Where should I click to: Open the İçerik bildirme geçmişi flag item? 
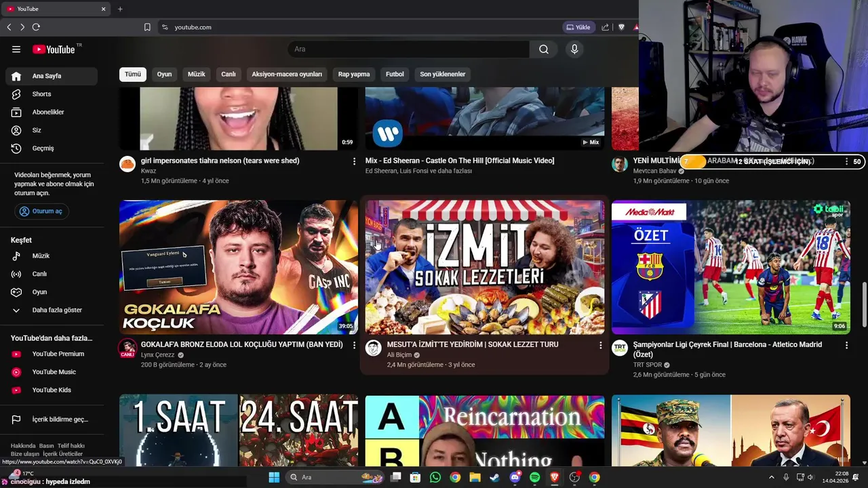click(52, 420)
